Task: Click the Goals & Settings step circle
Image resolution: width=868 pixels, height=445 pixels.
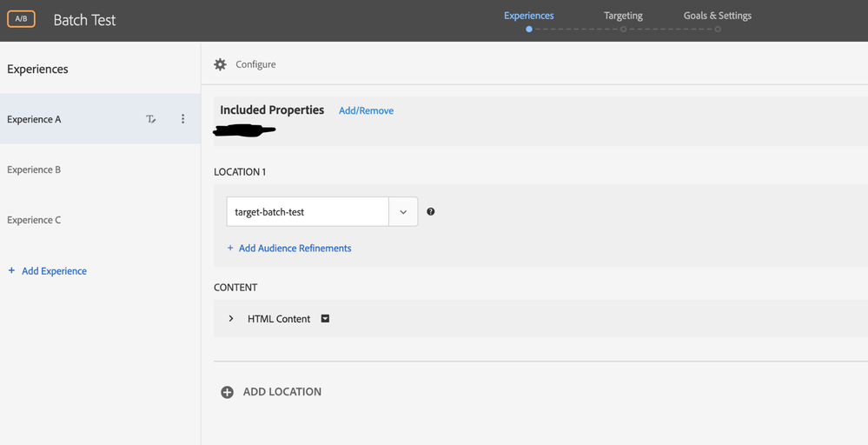Action: tap(718, 30)
